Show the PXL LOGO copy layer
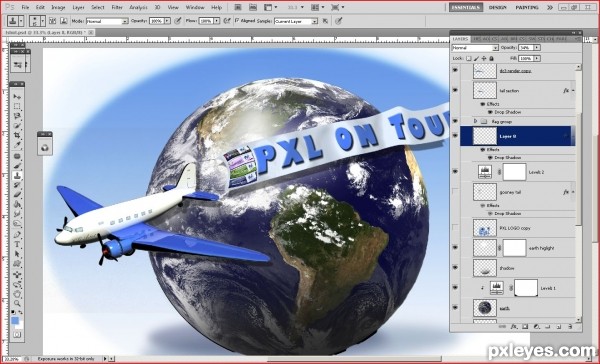The height and width of the screenshot is (364, 600). click(x=455, y=228)
